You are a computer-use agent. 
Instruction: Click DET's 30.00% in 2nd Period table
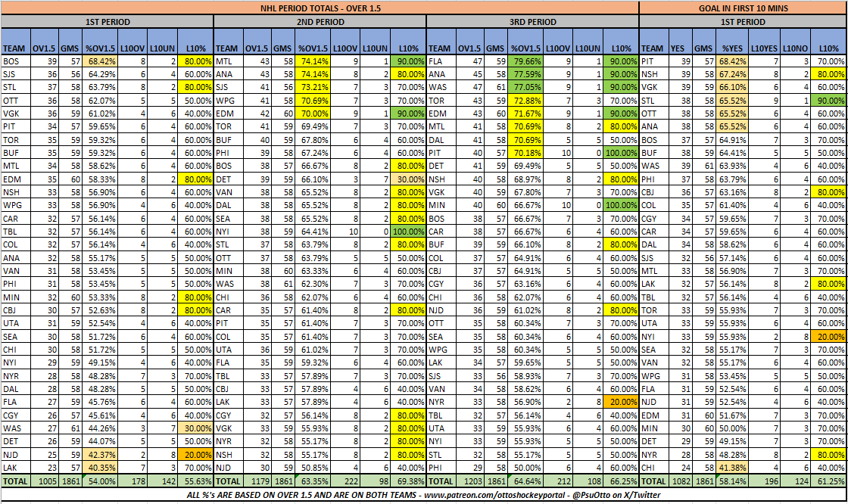pyautogui.click(x=408, y=179)
